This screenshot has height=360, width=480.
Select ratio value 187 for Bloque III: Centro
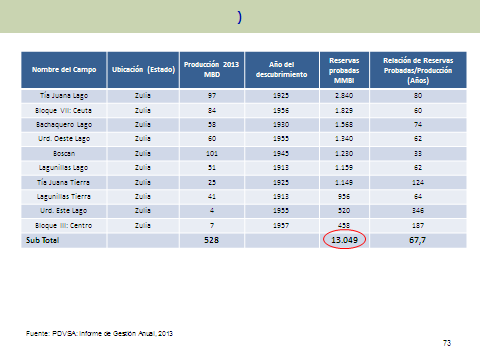pos(418,226)
